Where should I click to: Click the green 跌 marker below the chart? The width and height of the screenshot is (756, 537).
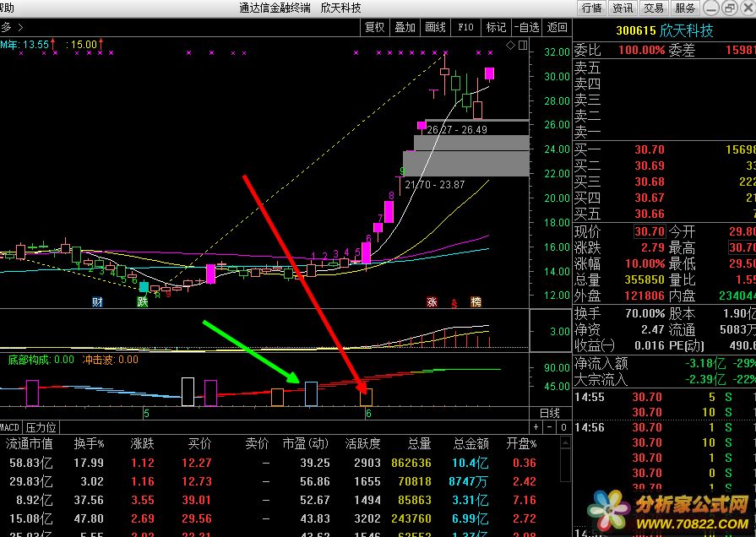142,302
